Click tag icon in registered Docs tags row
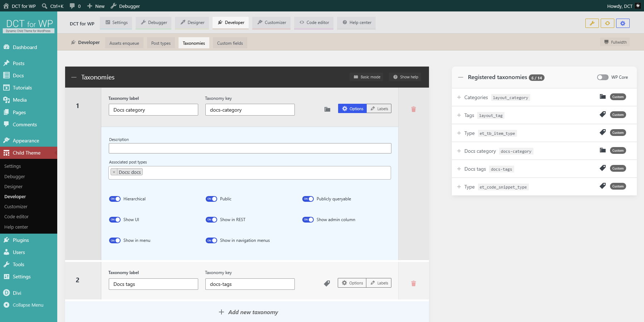 click(x=603, y=168)
